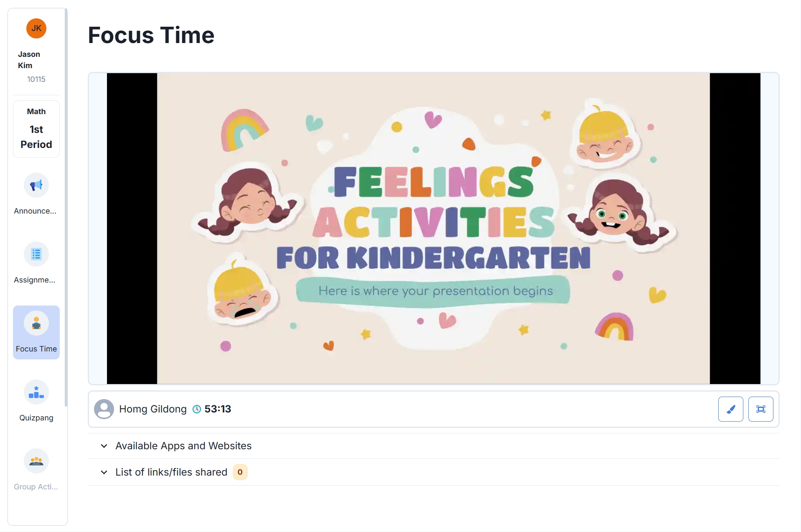Expand List of links/files shared chevron
This screenshot has height=532, width=801.
[104, 472]
